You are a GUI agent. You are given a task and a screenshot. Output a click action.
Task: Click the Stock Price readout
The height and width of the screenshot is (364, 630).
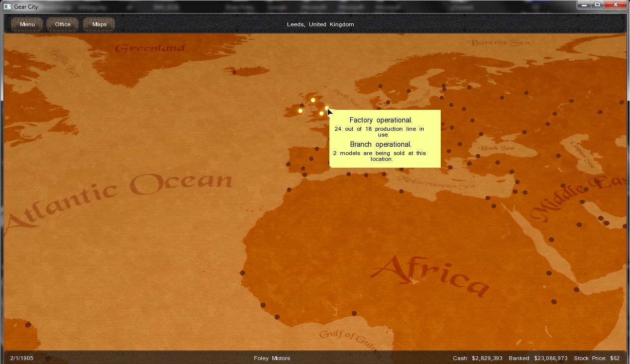coord(596,358)
